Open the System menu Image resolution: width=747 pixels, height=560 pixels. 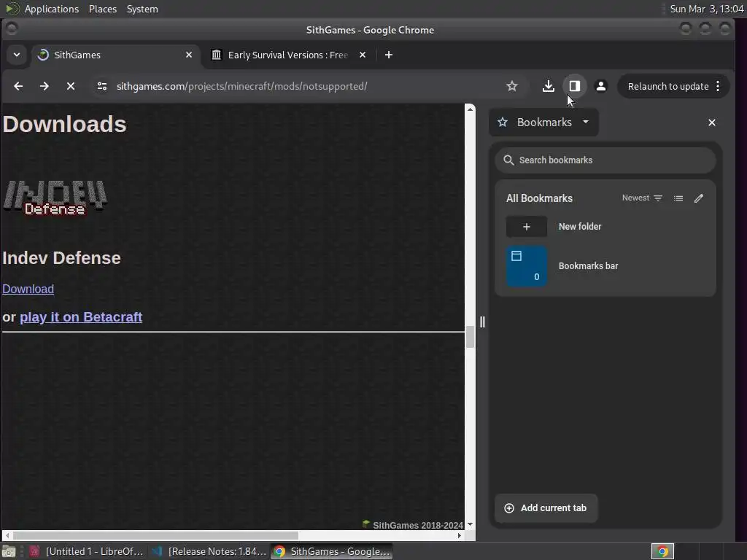pos(142,9)
